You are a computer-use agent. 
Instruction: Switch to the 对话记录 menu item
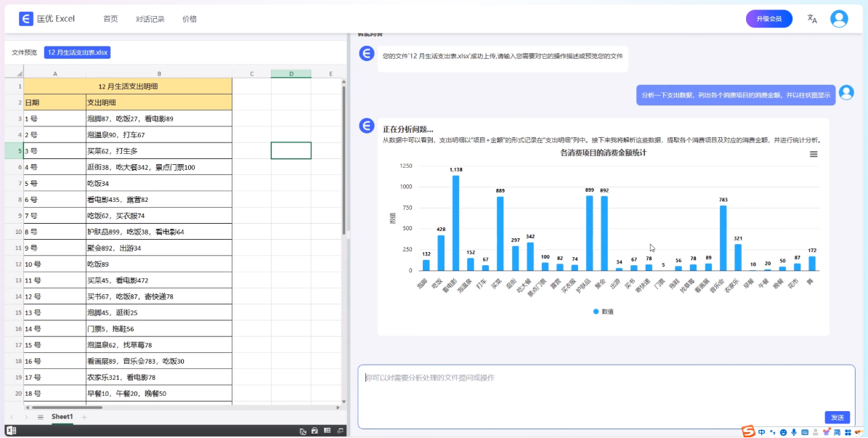[150, 19]
